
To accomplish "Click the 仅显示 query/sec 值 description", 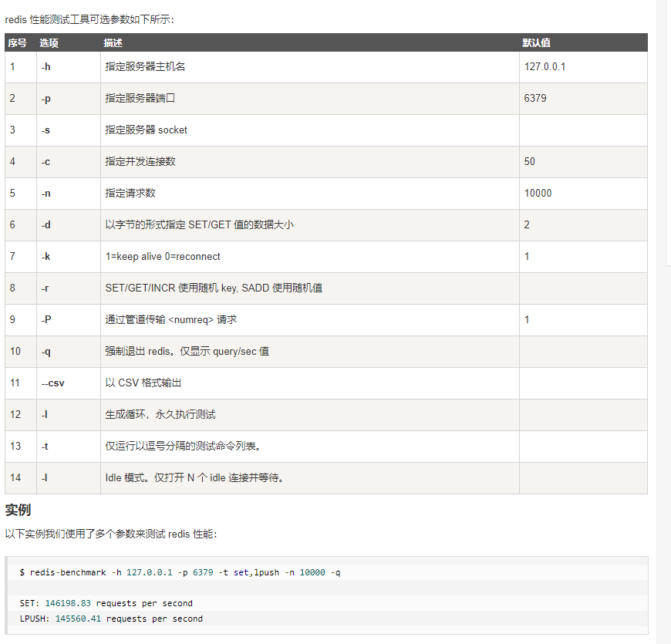I will pyautogui.click(x=187, y=352).
